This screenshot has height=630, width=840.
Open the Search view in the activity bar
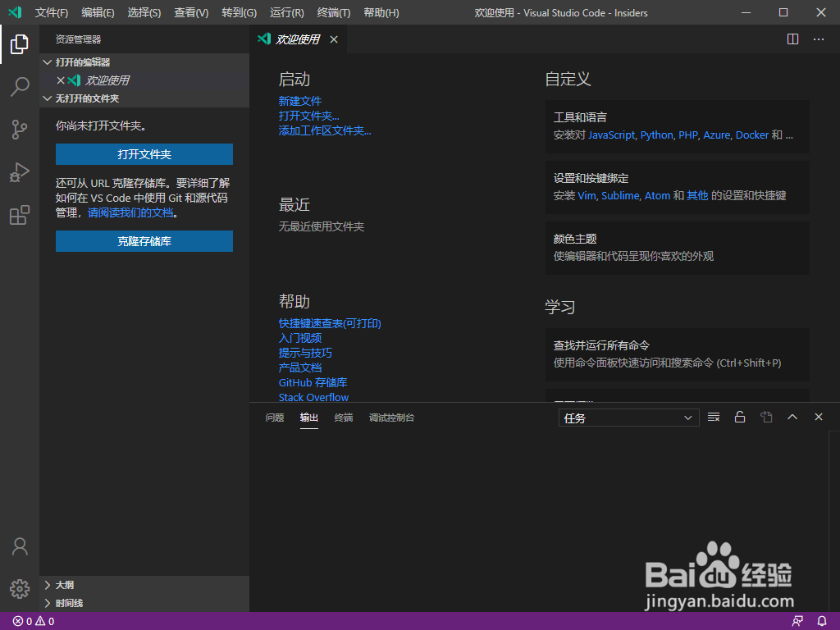point(19,87)
